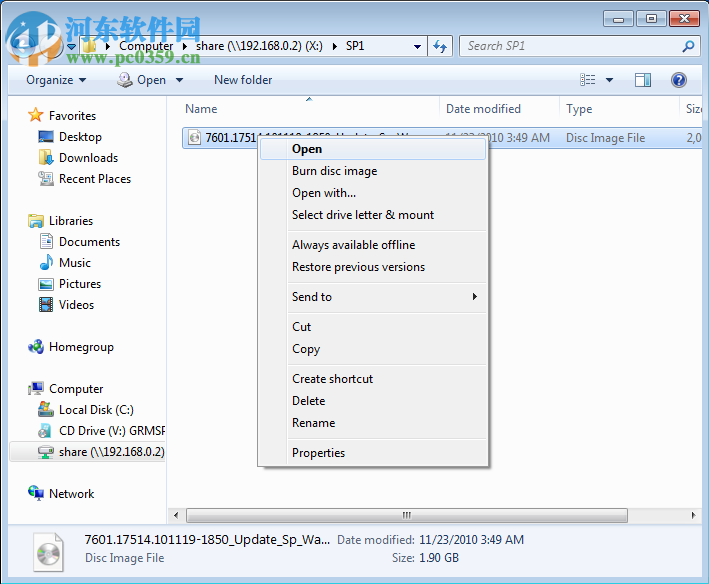The image size is (709, 584).
Task: Click the search magnifier icon
Action: (x=688, y=46)
